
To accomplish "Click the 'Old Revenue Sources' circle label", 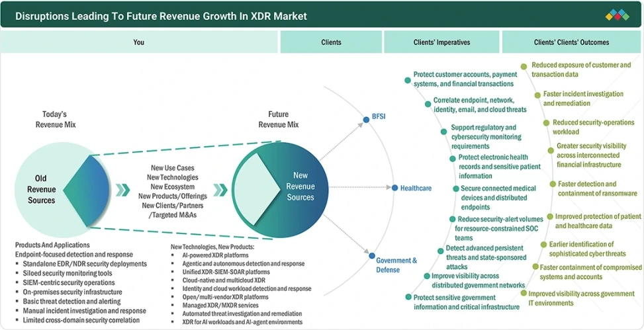I will point(41,190).
